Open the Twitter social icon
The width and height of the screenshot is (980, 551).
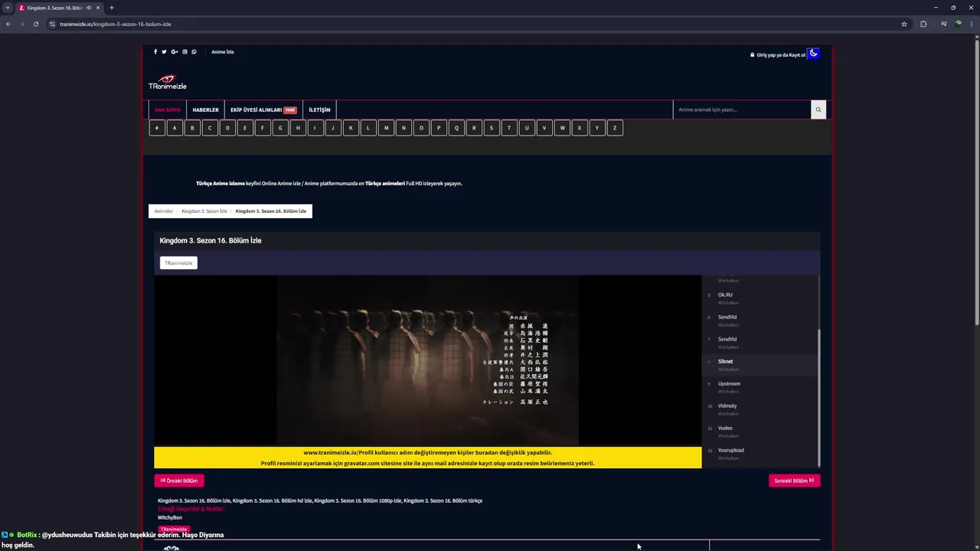click(x=164, y=52)
